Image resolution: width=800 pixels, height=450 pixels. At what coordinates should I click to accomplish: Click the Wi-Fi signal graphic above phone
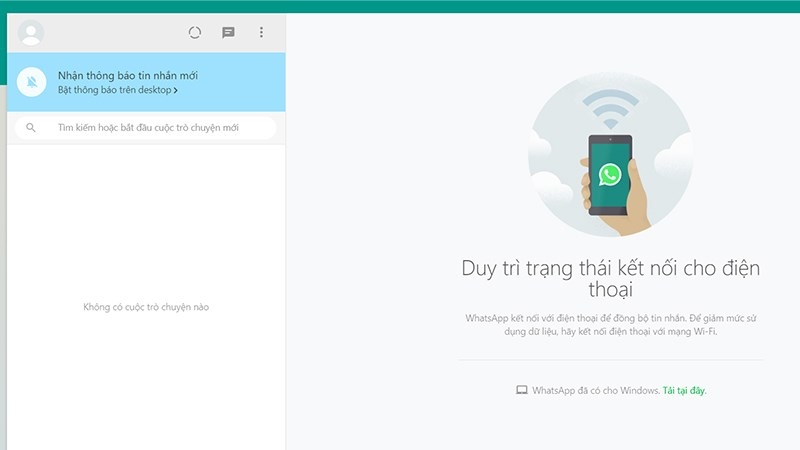(609, 108)
